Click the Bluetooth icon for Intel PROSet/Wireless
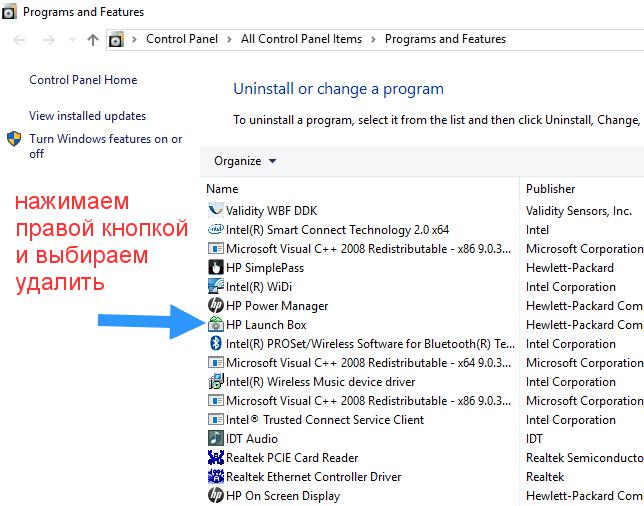The height and width of the screenshot is (506, 644). coord(216,343)
